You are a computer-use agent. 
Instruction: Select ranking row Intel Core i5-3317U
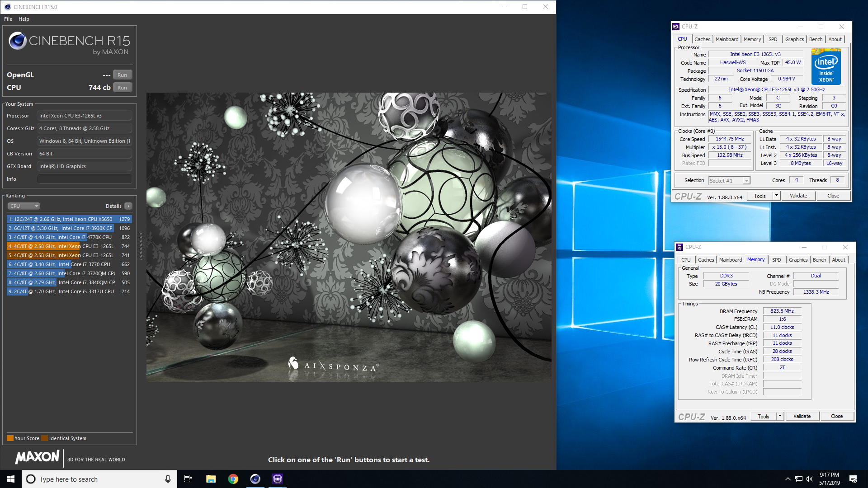69,291
